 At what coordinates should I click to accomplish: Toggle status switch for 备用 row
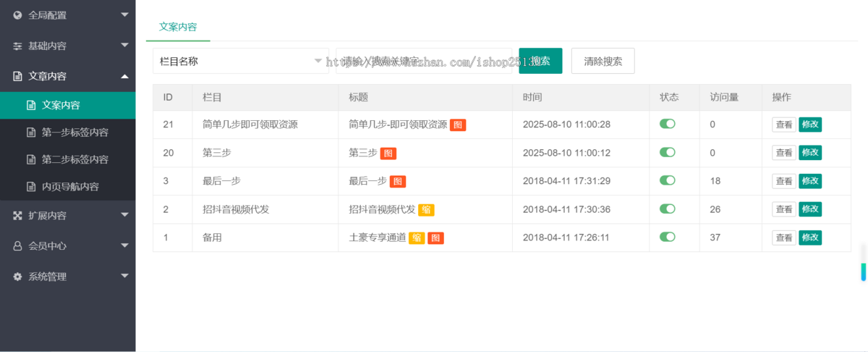[x=668, y=237]
